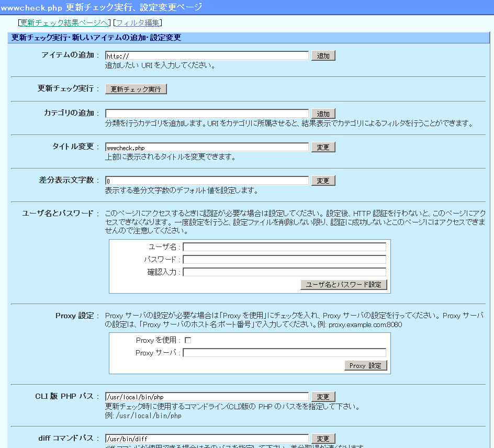Click 追加 button for カテゴリの追加
Viewport: 494px width, 448px height.
click(323, 114)
